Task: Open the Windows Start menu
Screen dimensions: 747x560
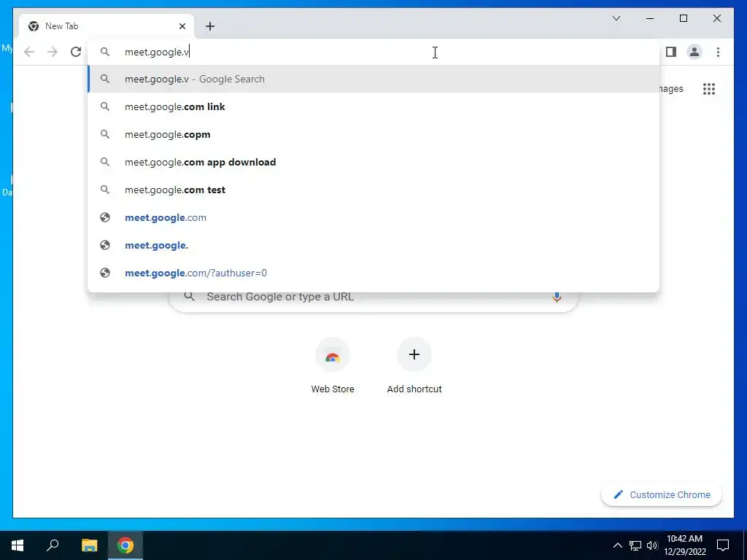Action: click(x=18, y=545)
